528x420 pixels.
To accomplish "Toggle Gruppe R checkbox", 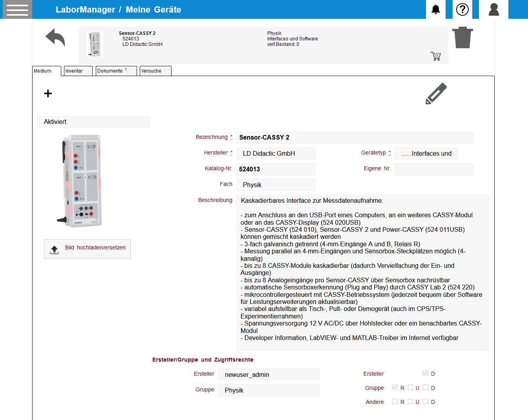I will 395,387.
